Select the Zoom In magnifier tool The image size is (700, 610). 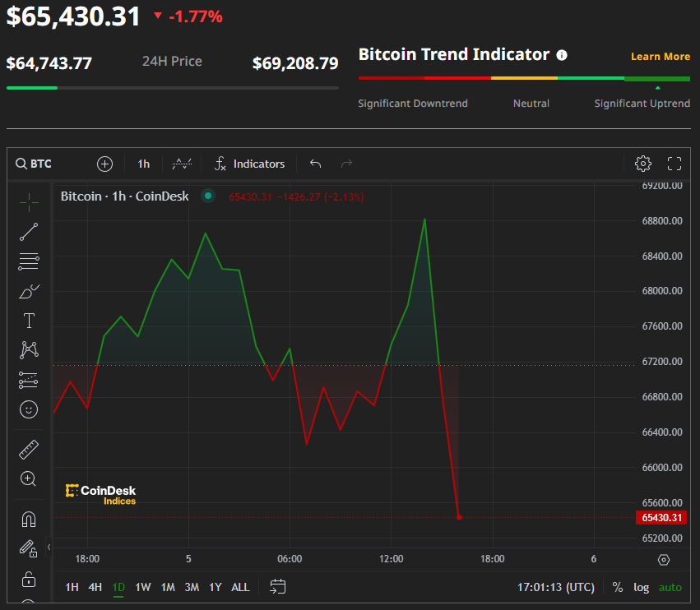tap(28, 478)
